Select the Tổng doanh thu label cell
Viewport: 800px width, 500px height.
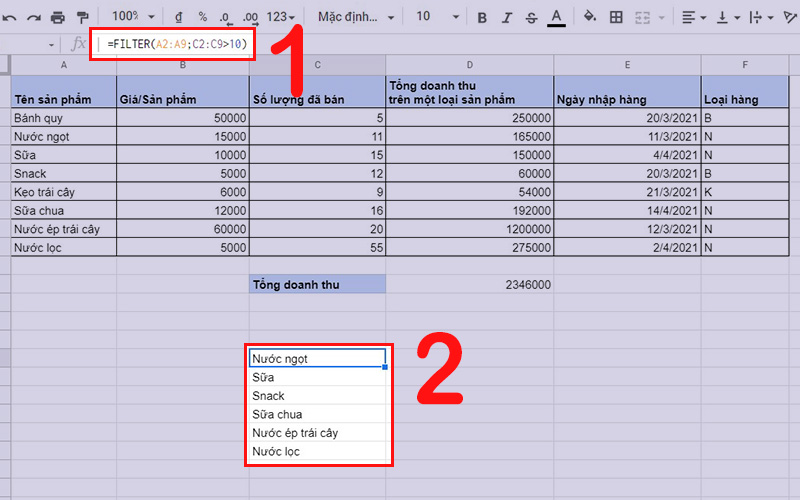pyautogui.click(x=317, y=285)
